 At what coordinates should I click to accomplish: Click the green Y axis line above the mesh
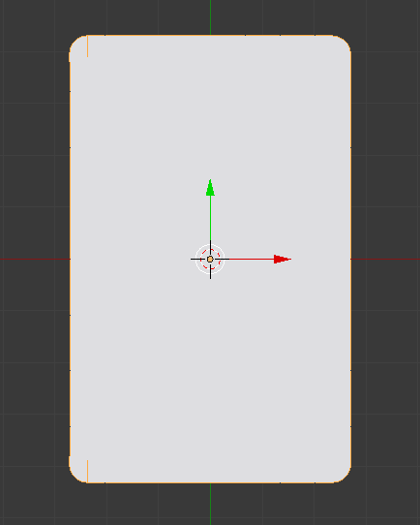click(210, 16)
